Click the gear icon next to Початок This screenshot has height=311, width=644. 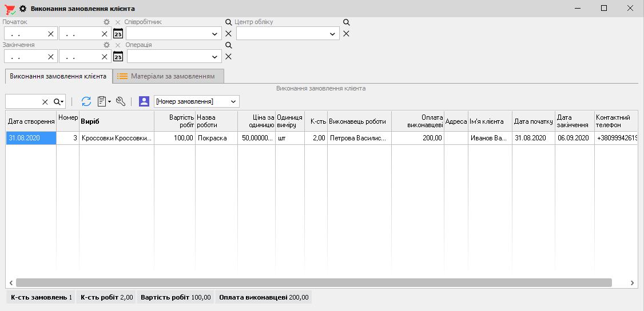(106, 22)
